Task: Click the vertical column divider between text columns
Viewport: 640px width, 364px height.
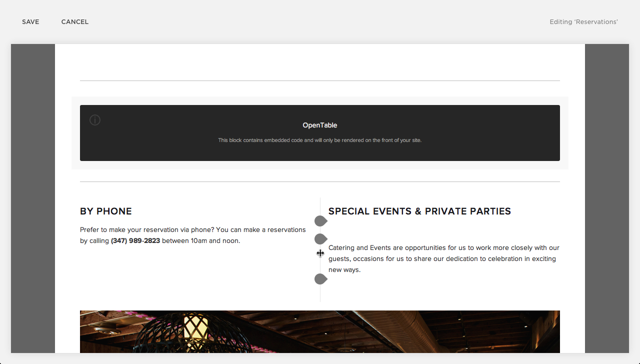Action: pyautogui.click(x=320, y=295)
